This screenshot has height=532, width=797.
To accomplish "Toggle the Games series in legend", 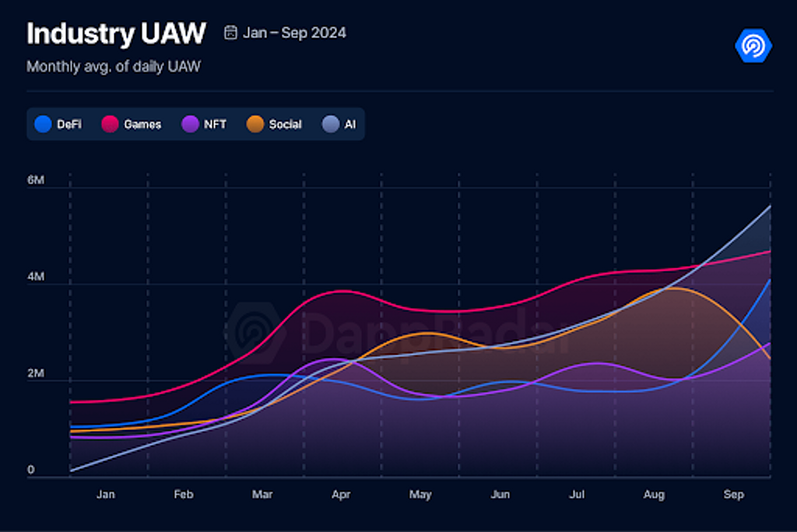I will coord(131,124).
